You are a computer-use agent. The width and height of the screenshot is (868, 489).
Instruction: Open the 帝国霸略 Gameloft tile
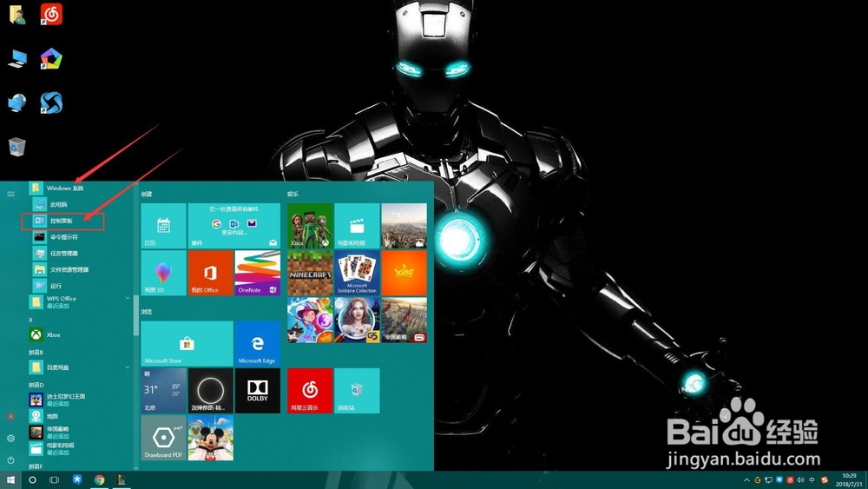tap(404, 320)
